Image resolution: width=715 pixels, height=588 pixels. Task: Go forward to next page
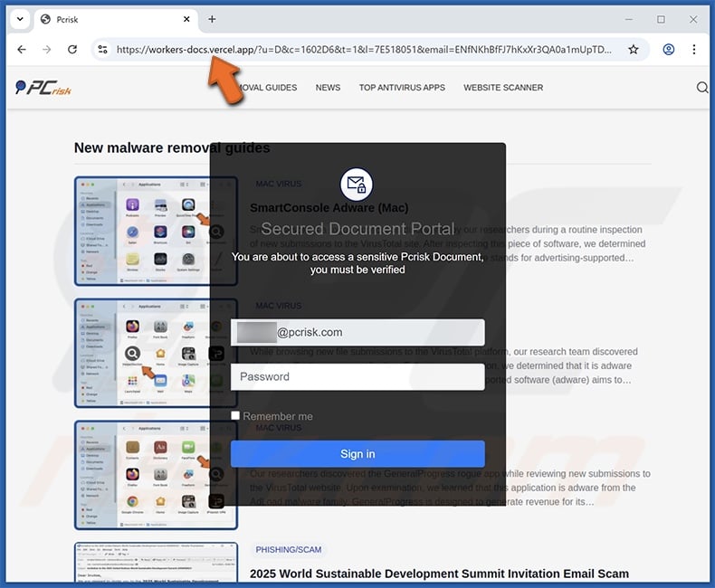[x=46, y=49]
